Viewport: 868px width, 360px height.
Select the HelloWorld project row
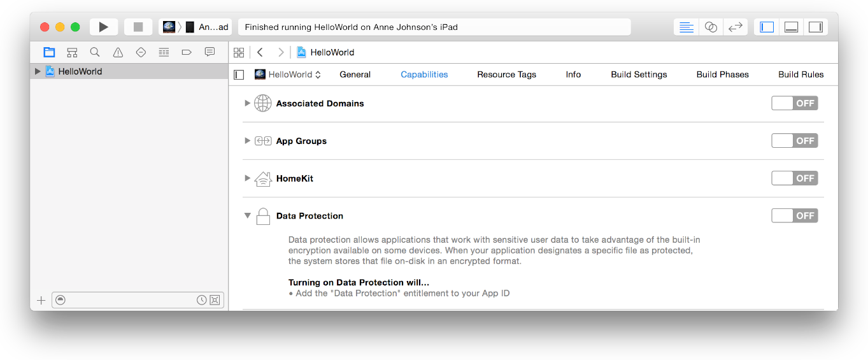point(129,71)
